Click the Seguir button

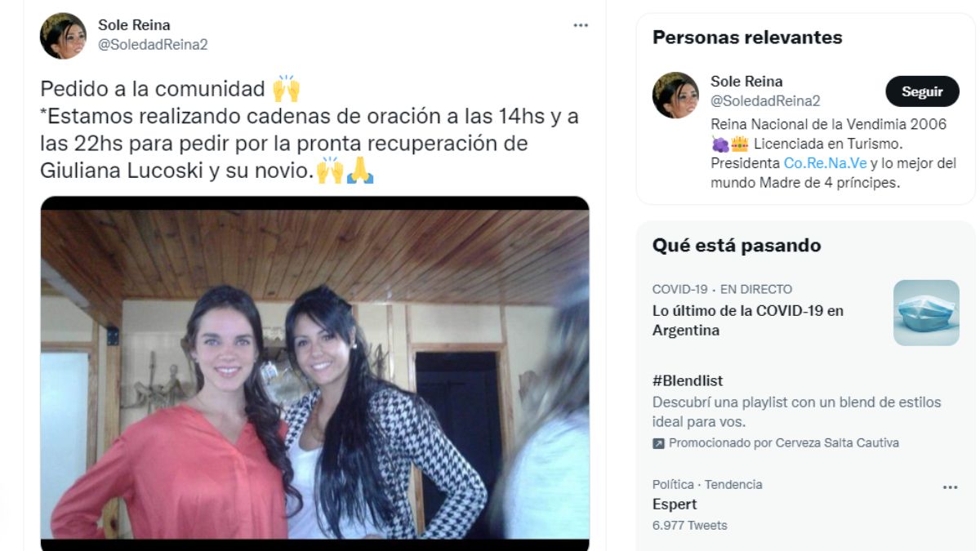click(922, 91)
